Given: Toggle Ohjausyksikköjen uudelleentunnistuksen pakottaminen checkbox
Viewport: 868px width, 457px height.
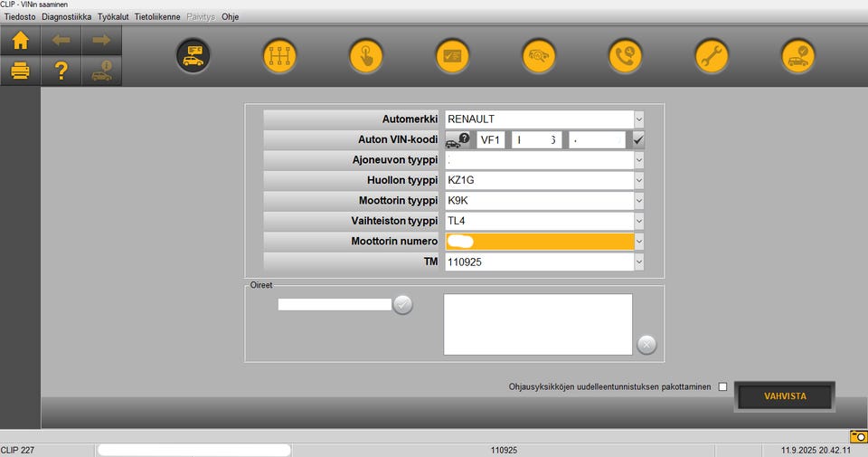Looking at the screenshot, I should 722,386.
